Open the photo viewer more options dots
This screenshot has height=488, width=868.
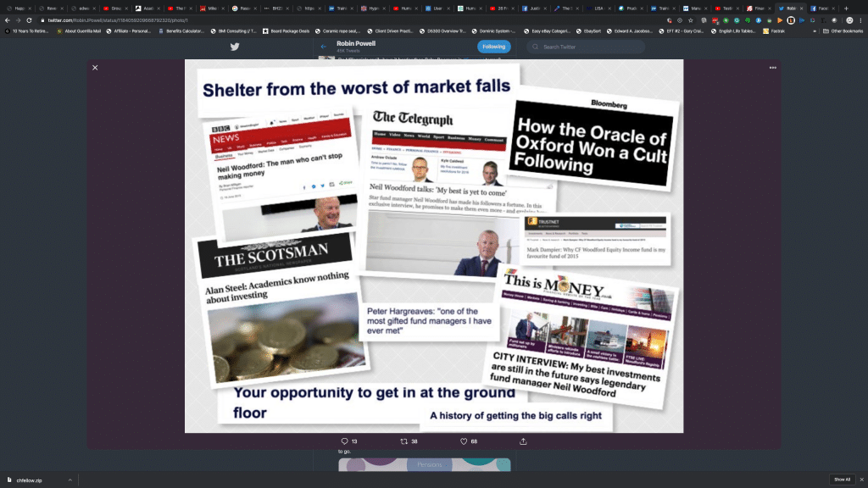[773, 68]
